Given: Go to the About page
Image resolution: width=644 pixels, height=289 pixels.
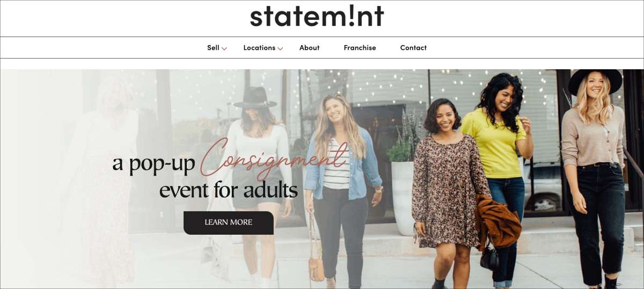Looking at the screenshot, I should click(310, 48).
